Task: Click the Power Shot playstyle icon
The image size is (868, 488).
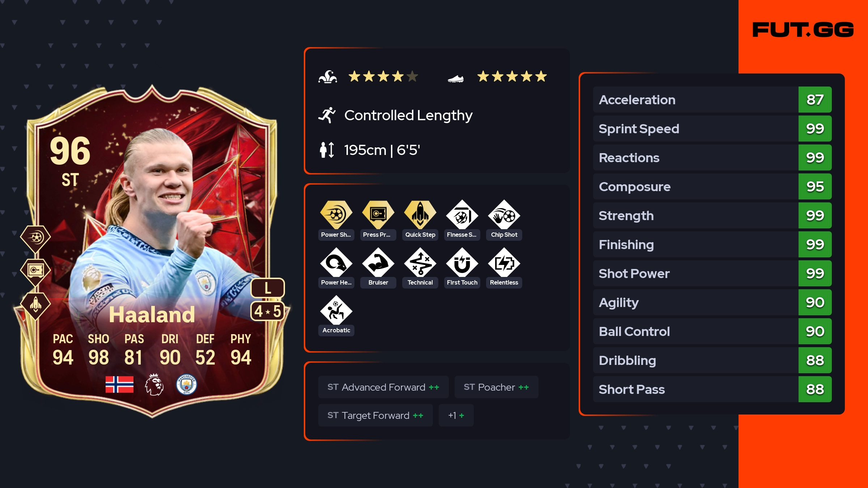Action: coord(336,215)
